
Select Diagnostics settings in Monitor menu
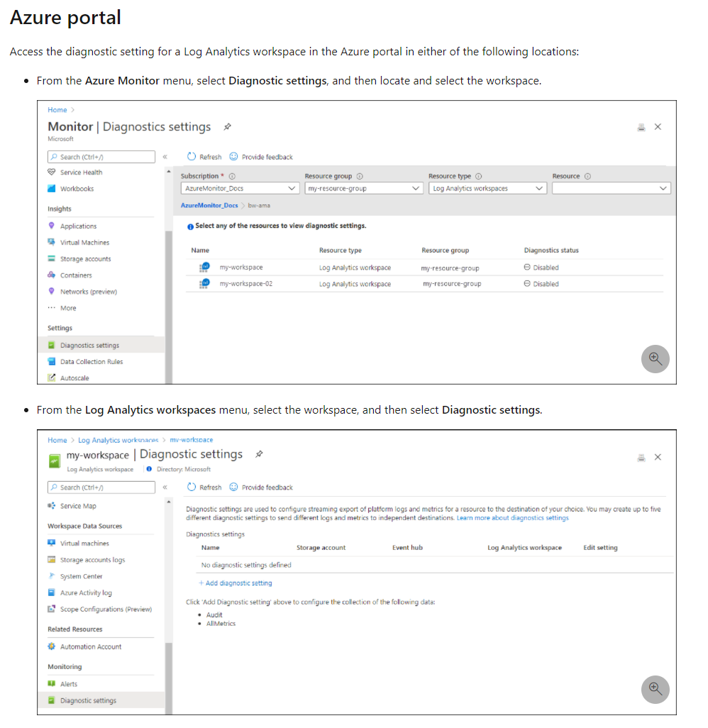pos(101,345)
